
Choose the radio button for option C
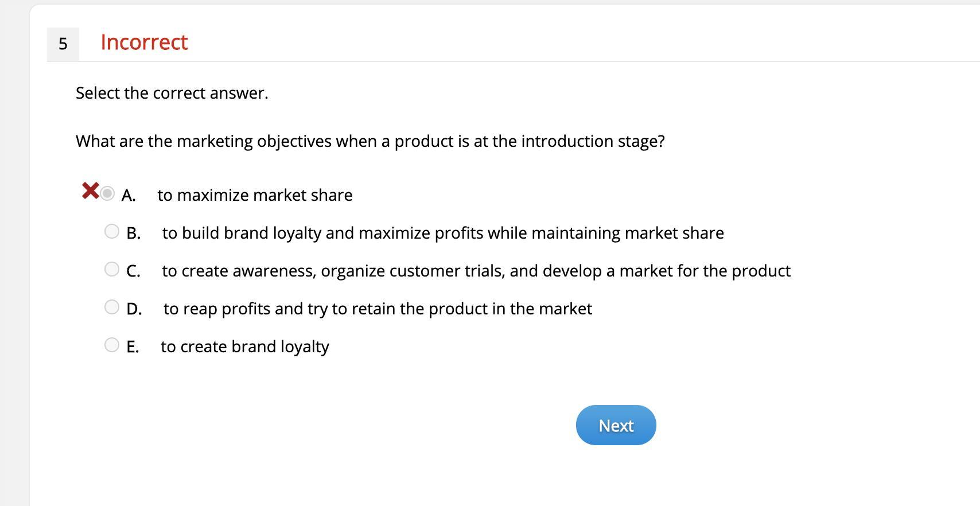112,269
